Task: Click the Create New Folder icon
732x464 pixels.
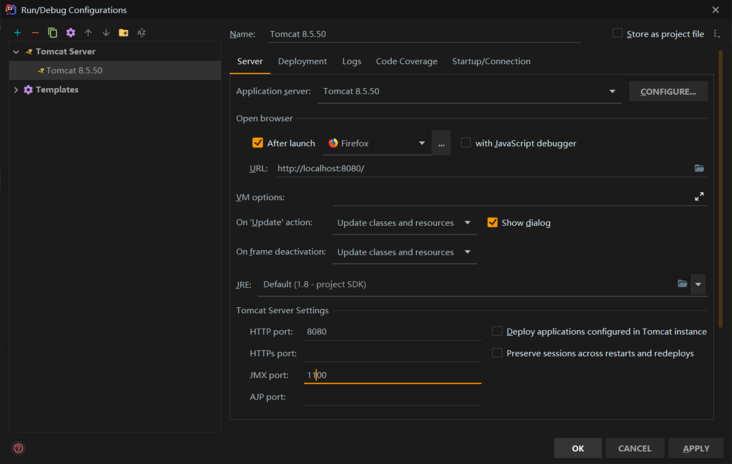Action: point(124,33)
